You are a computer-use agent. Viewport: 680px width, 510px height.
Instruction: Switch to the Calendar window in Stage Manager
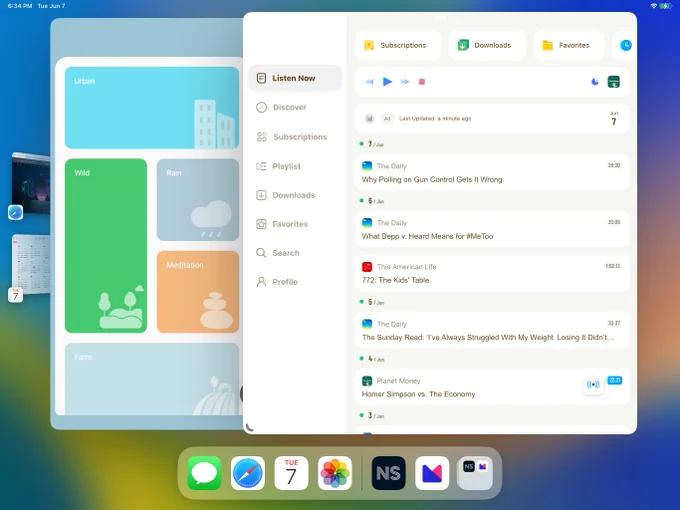pyautogui.click(x=30, y=265)
